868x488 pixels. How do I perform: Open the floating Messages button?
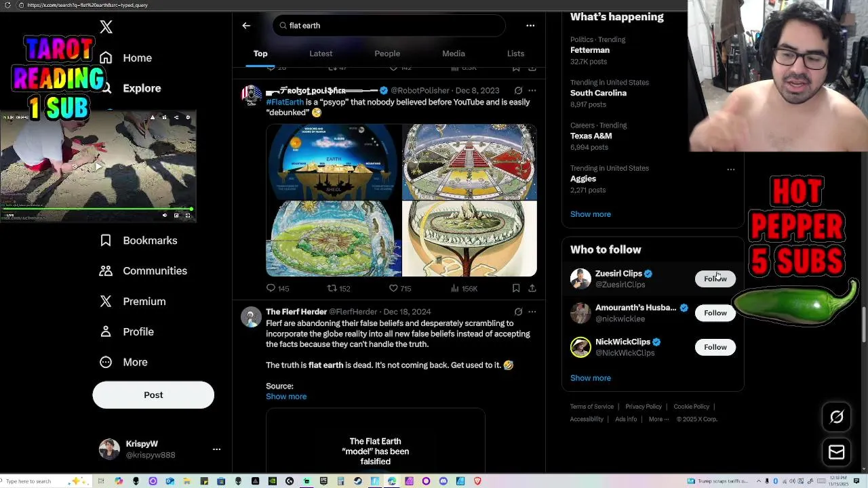(x=837, y=452)
